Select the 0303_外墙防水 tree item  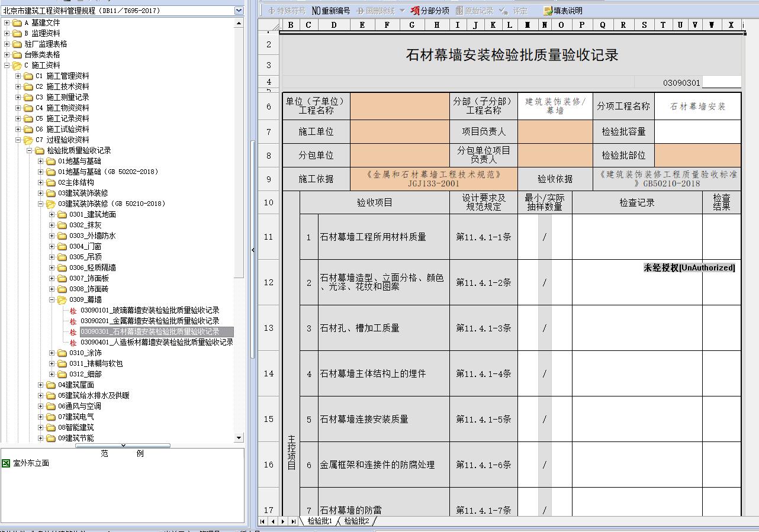92,236
